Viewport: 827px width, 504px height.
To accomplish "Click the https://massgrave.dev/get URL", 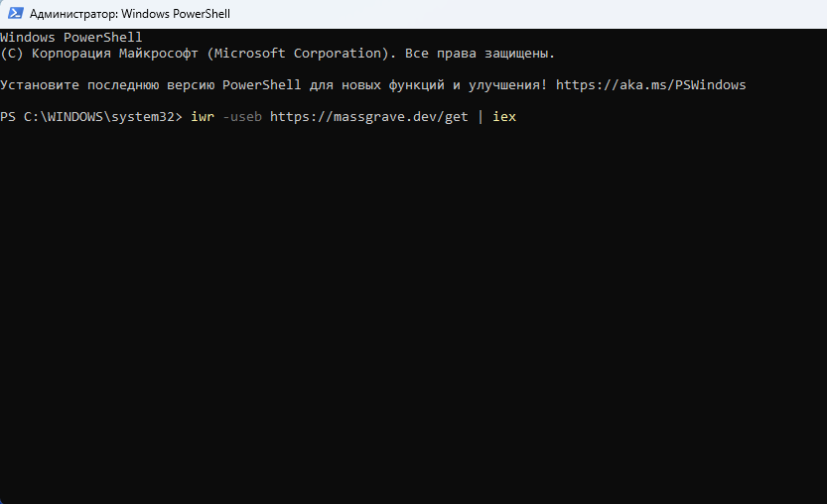I will tap(368, 116).
